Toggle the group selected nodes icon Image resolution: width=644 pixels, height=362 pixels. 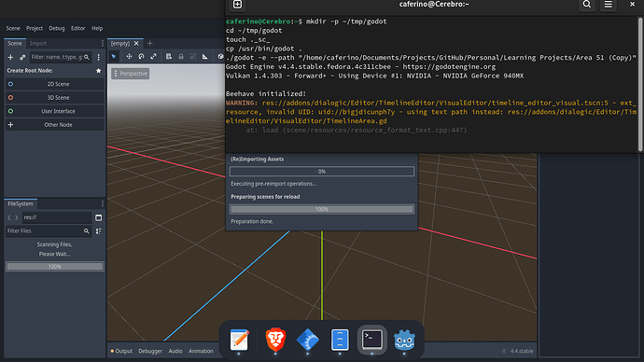[x=192, y=57]
